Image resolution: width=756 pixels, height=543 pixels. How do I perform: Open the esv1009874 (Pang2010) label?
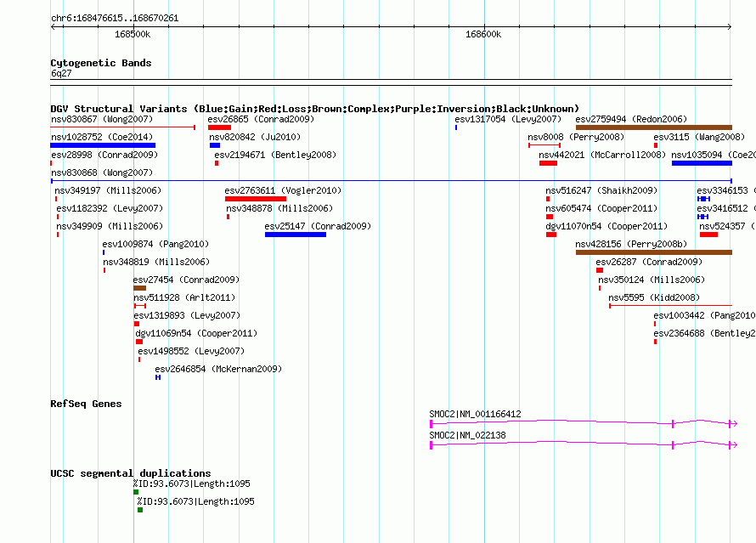coord(155,244)
